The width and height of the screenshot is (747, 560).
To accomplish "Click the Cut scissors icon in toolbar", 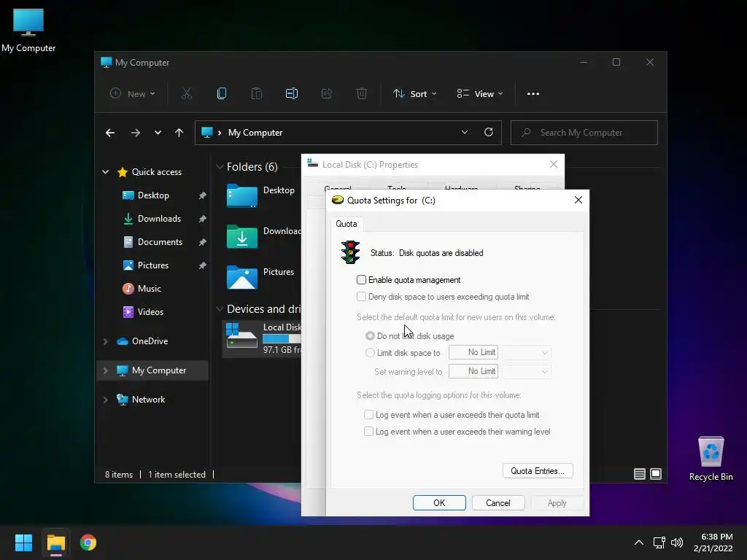I will click(186, 94).
